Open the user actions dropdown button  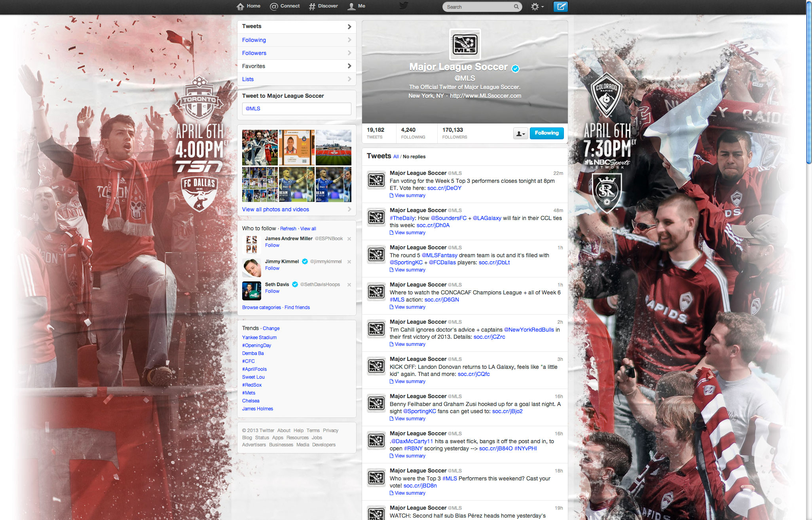point(520,133)
